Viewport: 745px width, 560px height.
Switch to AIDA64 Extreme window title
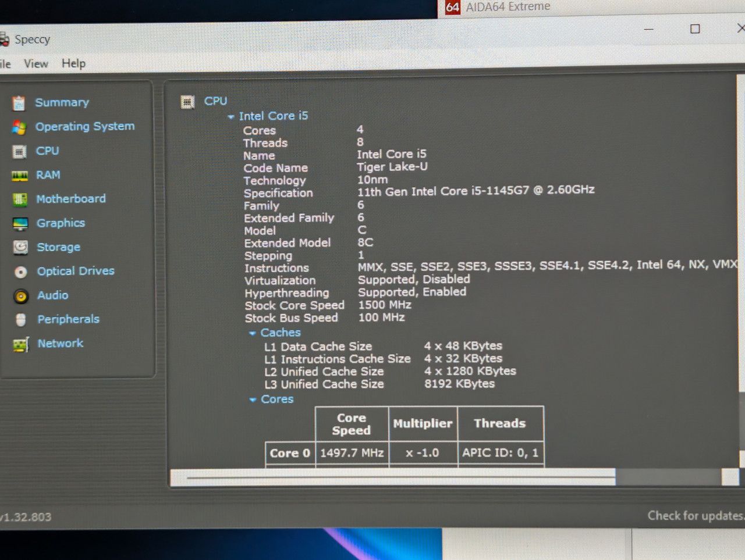[x=508, y=6]
